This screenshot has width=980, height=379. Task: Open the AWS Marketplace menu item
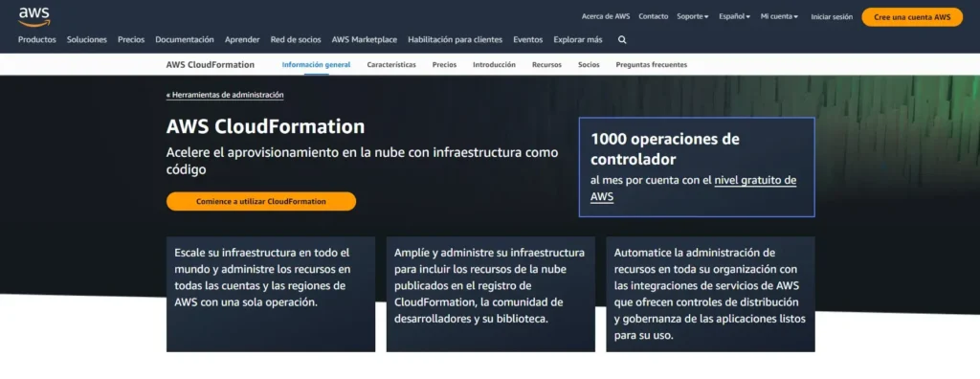click(x=365, y=39)
